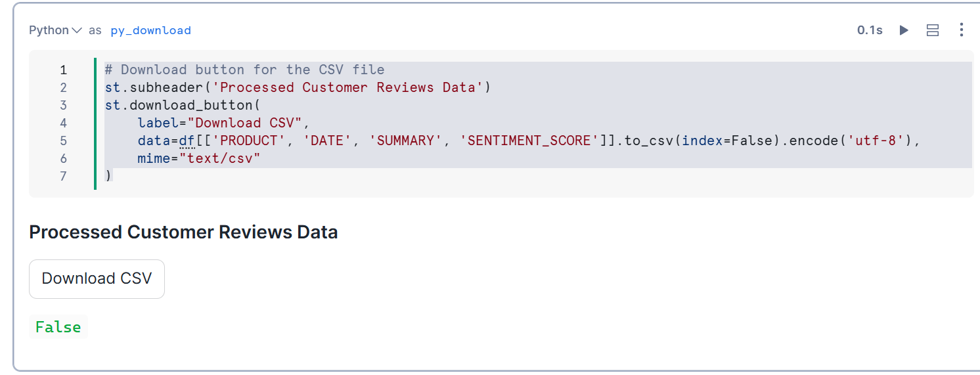This screenshot has height=375, width=980.
Task: Click the mime="text/csv" code line
Action: [x=199, y=158]
